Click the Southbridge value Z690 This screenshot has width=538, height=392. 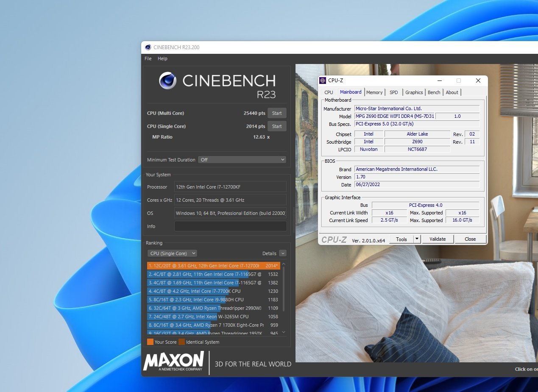point(417,142)
